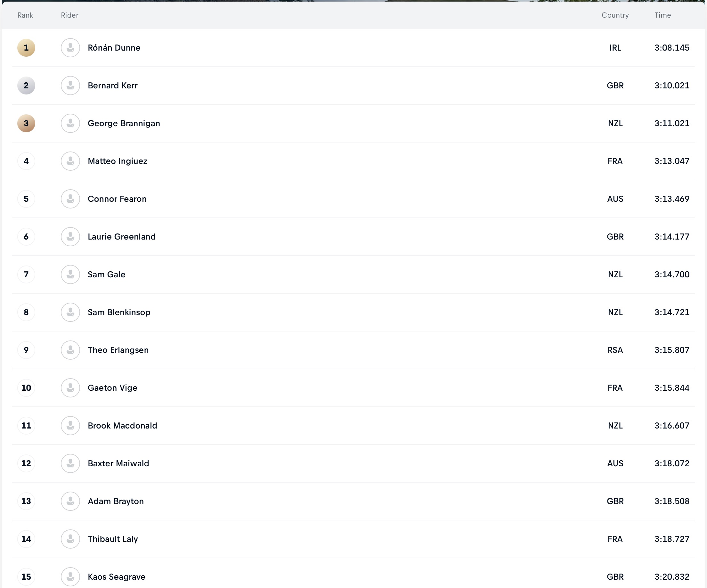
Task: Open Matteo Ingiuez rider name
Action: click(x=118, y=161)
